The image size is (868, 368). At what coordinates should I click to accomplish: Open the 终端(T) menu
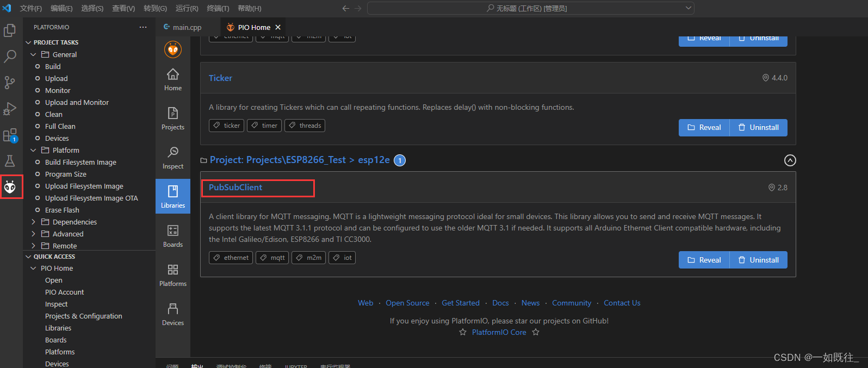pos(218,8)
